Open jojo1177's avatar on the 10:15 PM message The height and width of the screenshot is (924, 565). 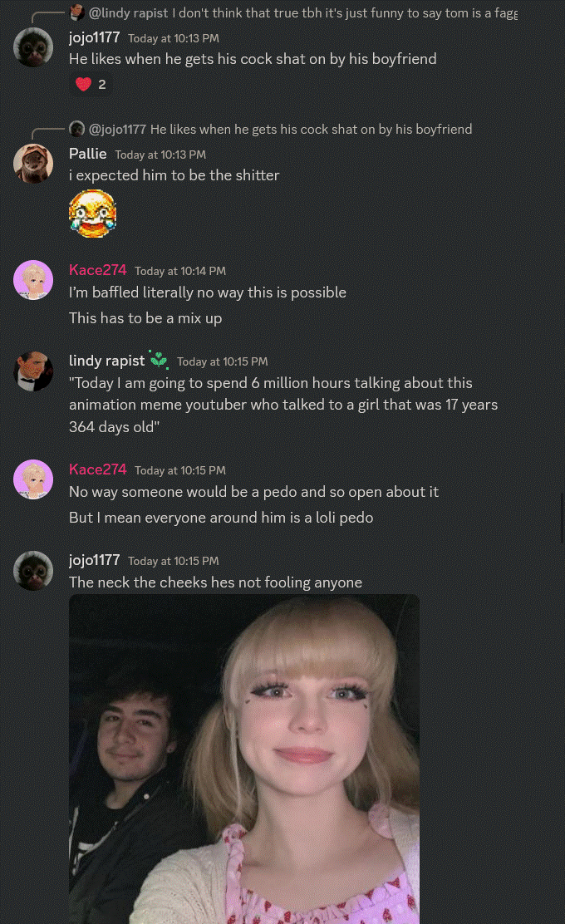(33, 570)
